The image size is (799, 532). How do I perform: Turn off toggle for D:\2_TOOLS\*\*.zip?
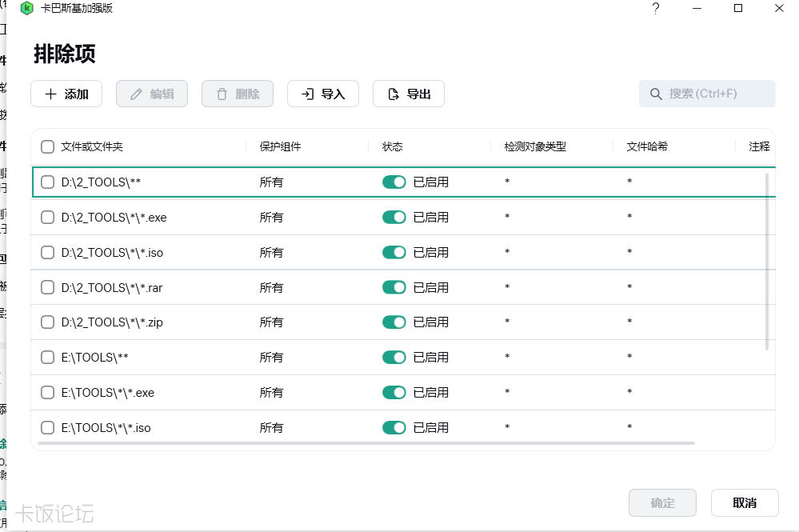click(x=394, y=322)
